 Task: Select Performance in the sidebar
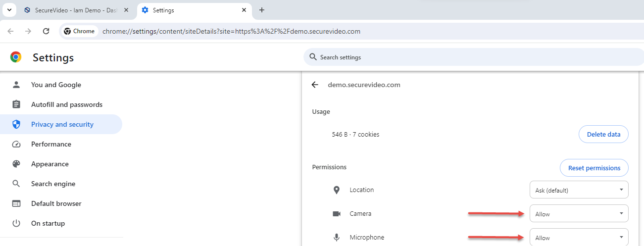(x=51, y=144)
